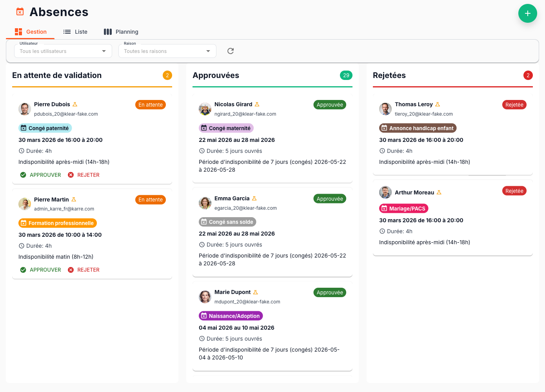Click the Gestion grid icon in the tab bar
545x392 pixels.
(18, 31)
